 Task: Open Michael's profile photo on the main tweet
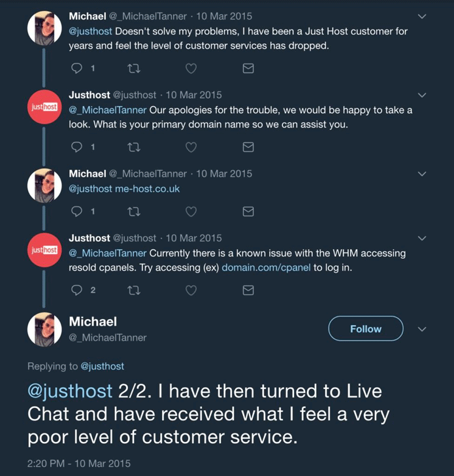(44, 330)
